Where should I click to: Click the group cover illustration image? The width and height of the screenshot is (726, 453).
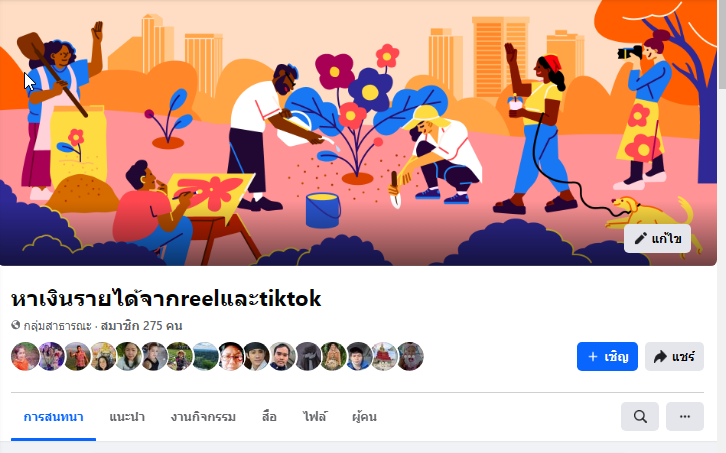pyautogui.click(x=358, y=133)
